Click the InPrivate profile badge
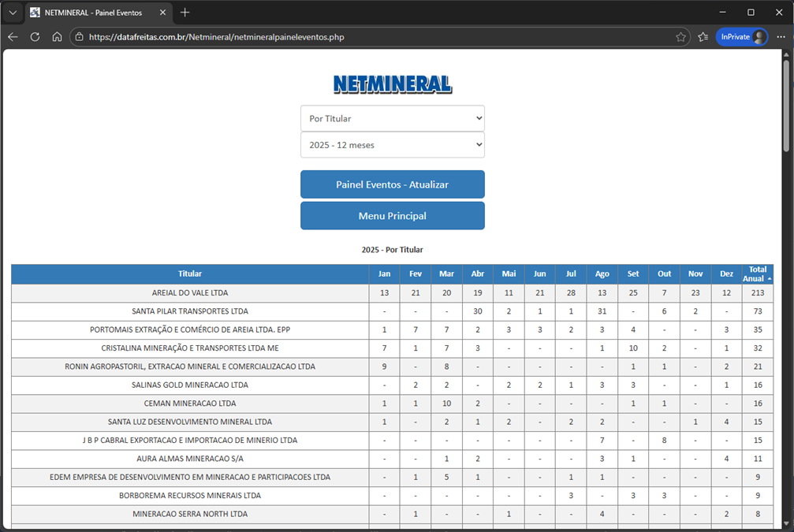The height and width of the screenshot is (532, 794). 741,36
